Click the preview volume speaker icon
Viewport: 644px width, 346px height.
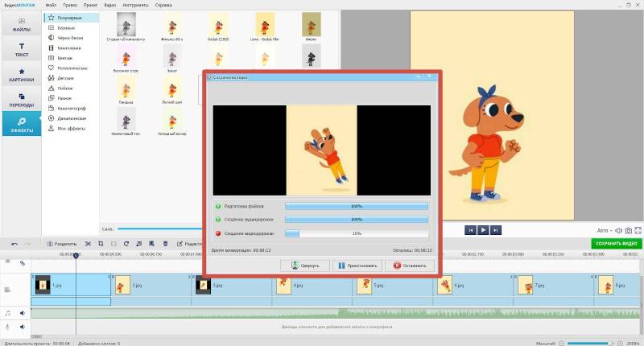[618, 231]
